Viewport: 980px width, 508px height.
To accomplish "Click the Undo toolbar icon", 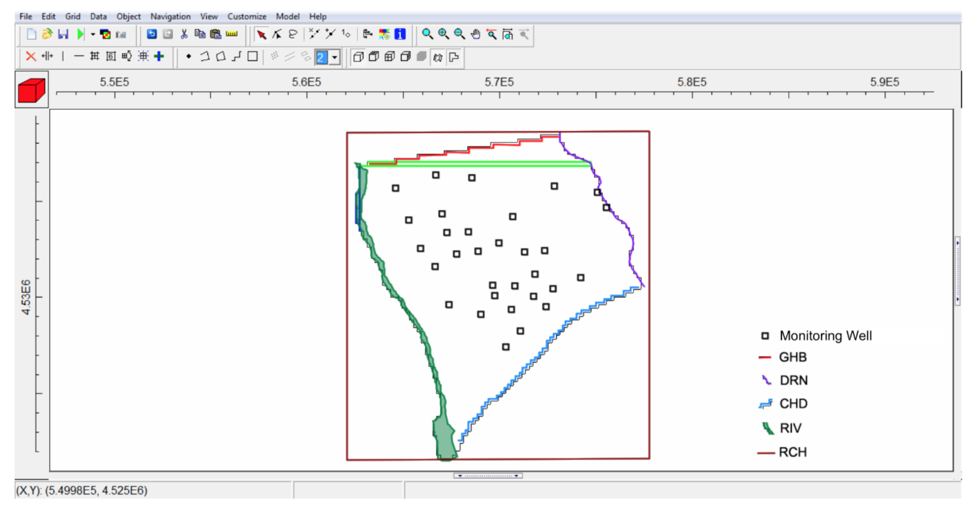I will (152, 34).
